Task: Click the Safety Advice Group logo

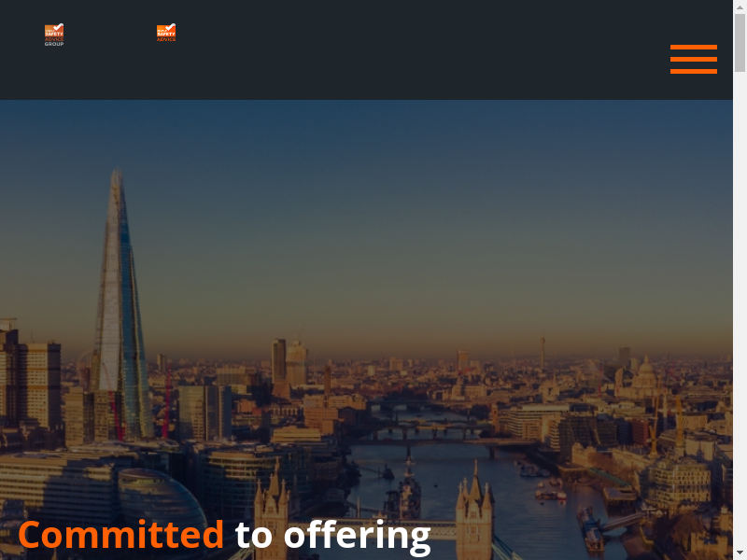Action: coord(54,35)
